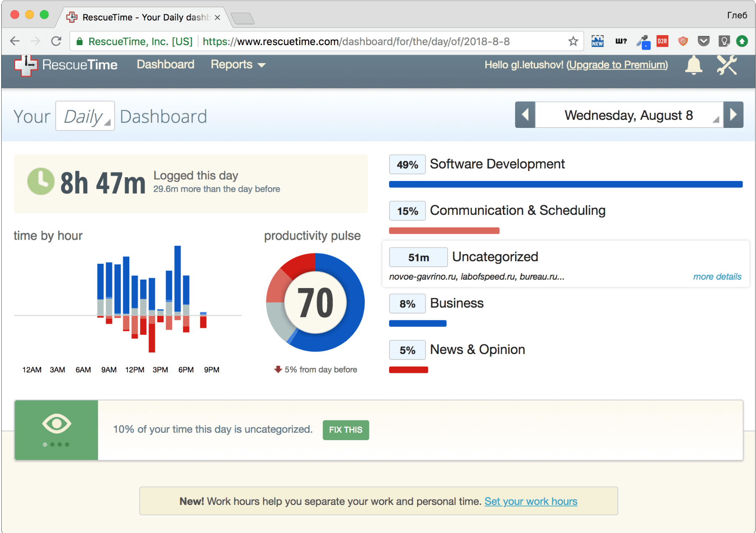Screen dimensions: 756x533
Task: Click the browser forward arrow
Action: click(x=36, y=41)
